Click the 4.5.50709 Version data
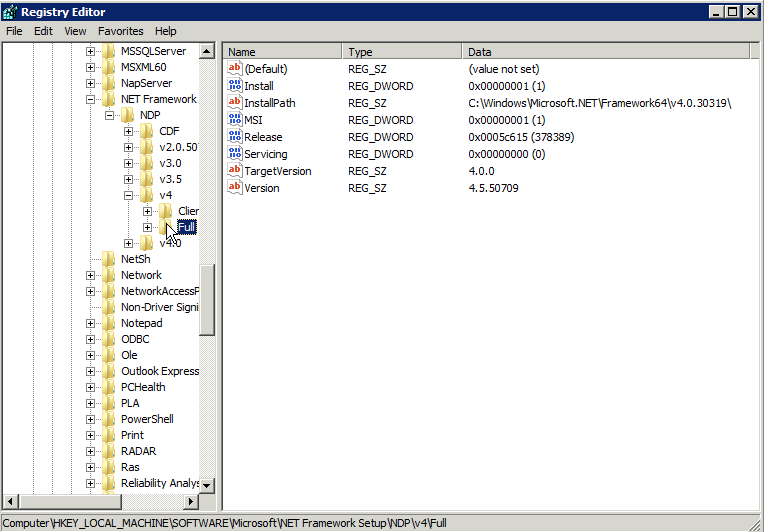 point(493,188)
